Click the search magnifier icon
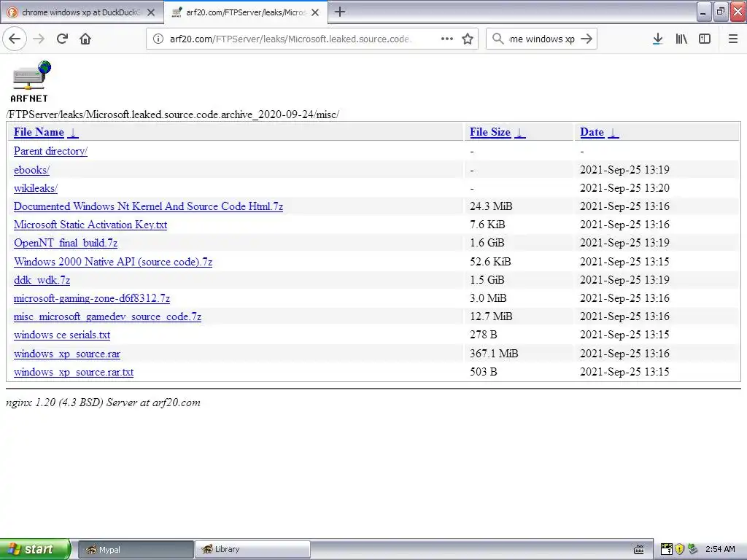 click(498, 39)
